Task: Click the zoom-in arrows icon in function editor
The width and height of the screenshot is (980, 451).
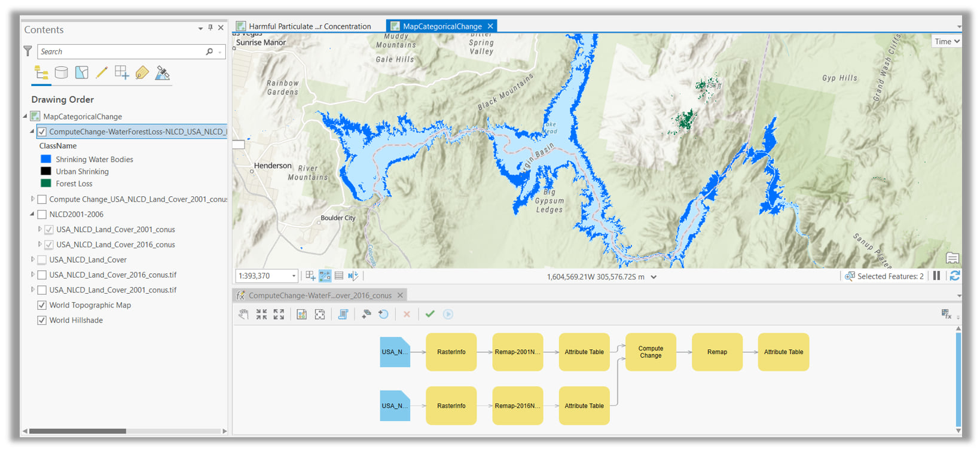Action: tap(261, 314)
